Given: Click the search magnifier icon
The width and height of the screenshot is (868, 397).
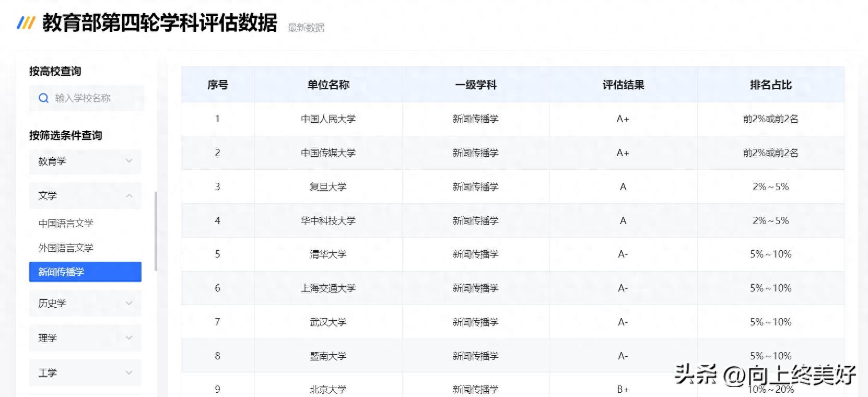Looking at the screenshot, I should coord(44,98).
